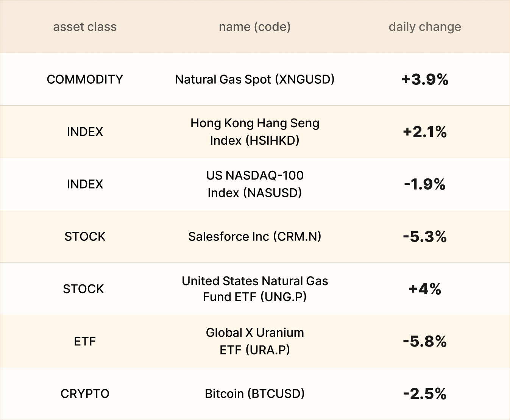This screenshot has width=510, height=420.
Task: Click the ETF asset class cell
Action: tap(85, 341)
